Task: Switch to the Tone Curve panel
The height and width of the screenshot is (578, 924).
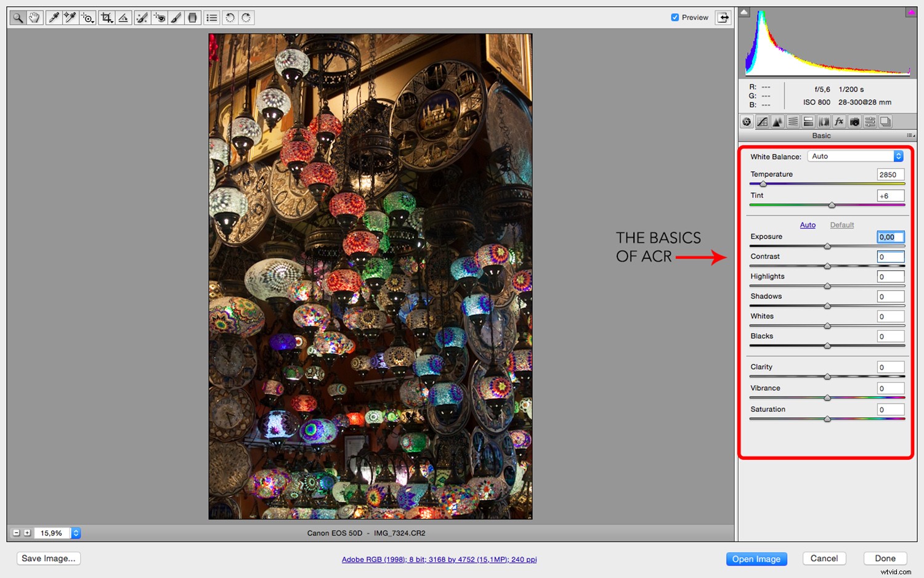Action: [762, 121]
